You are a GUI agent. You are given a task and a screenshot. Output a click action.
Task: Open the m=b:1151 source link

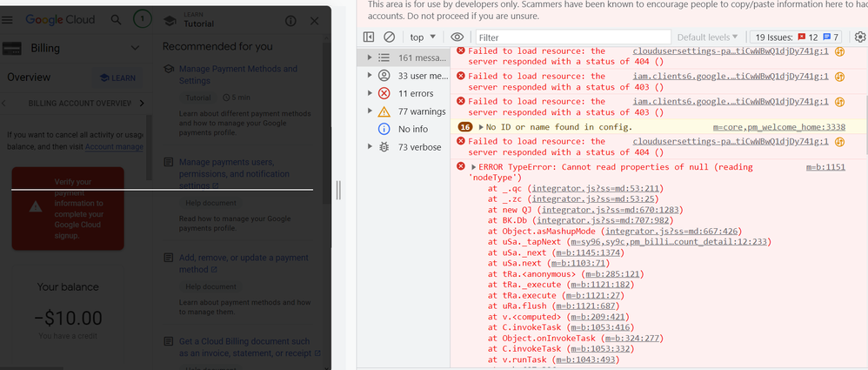click(825, 167)
